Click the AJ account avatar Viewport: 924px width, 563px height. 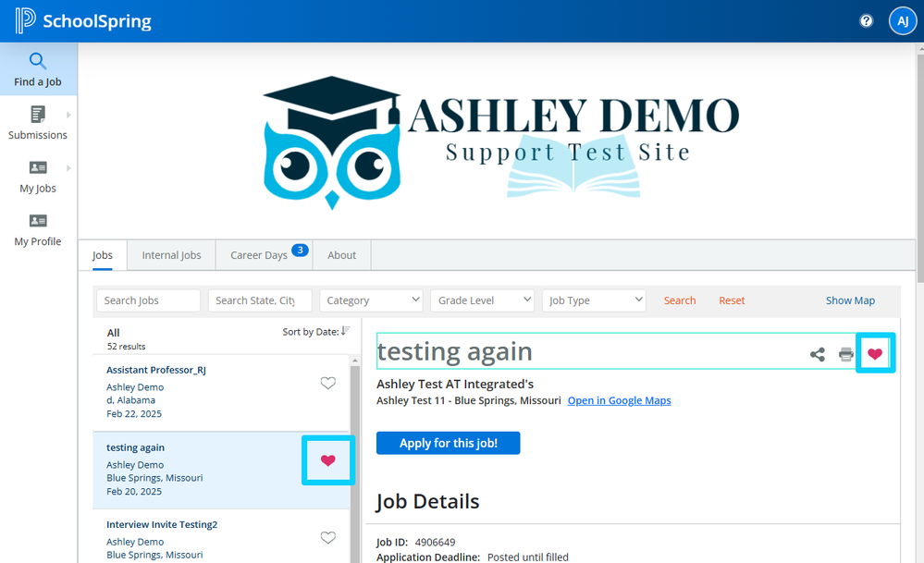tap(903, 19)
